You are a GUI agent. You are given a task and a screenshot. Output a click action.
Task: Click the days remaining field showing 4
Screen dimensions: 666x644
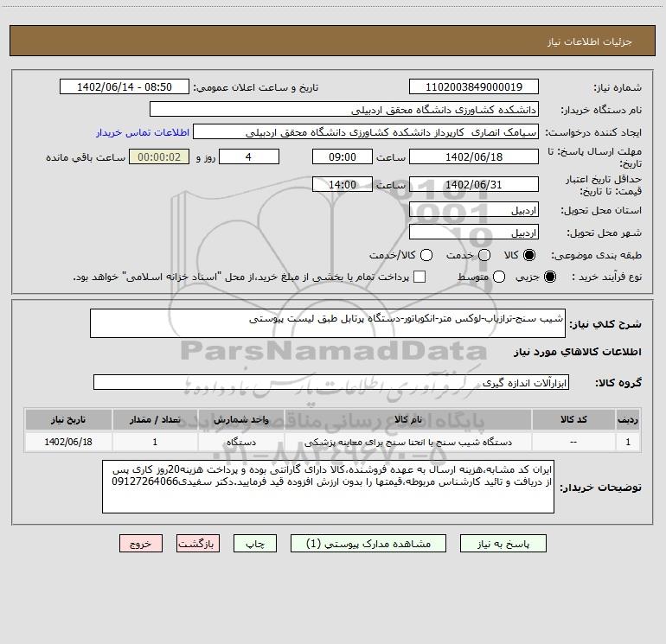pyautogui.click(x=249, y=157)
